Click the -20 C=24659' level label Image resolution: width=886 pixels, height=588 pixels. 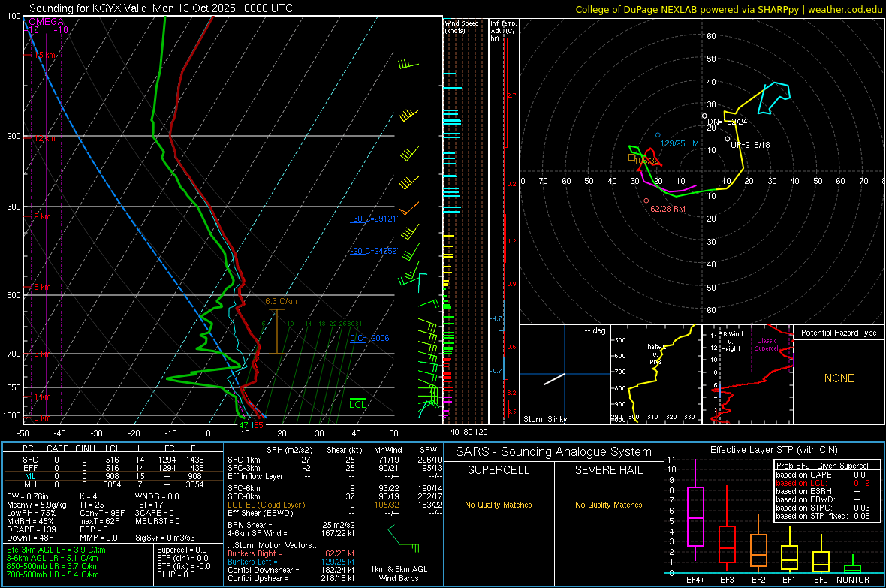click(373, 251)
